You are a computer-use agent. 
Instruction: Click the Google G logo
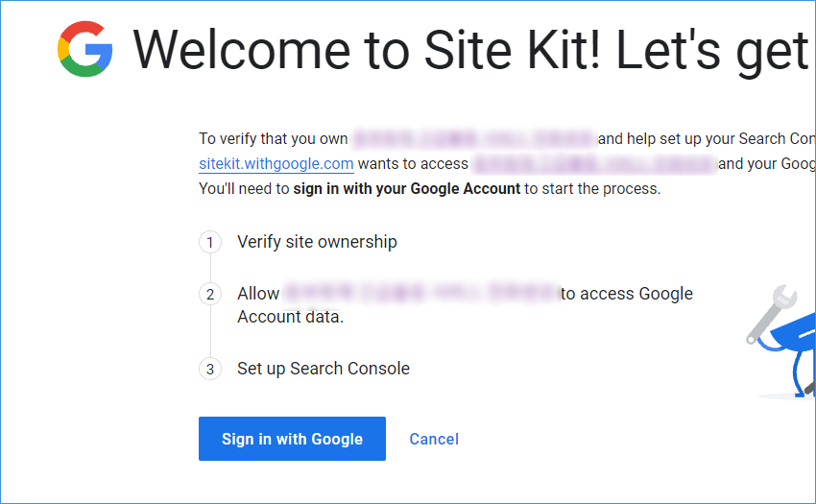84,49
